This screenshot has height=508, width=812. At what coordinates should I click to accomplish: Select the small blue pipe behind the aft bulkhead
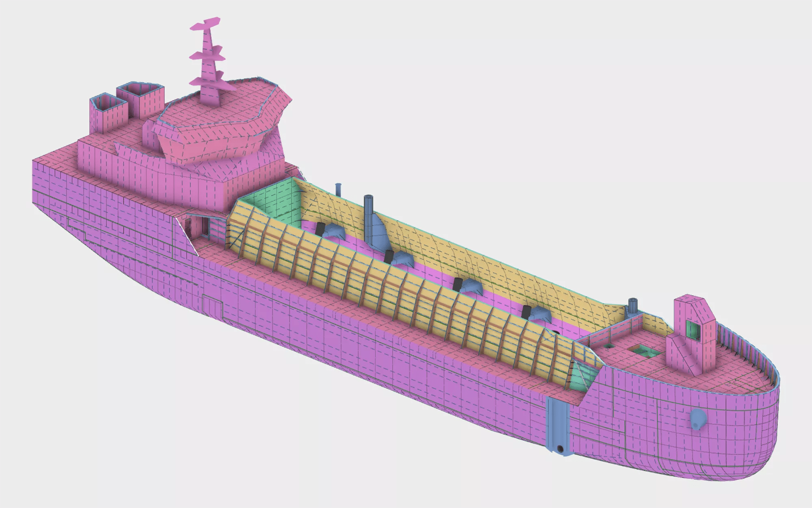point(338,190)
